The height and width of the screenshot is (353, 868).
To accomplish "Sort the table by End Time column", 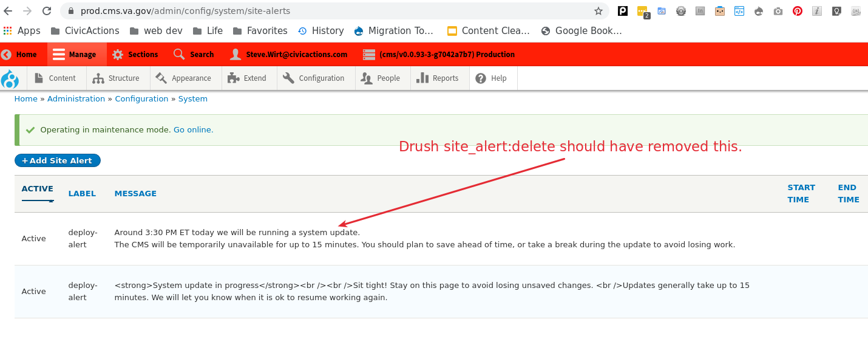I will tap(849, 193).
